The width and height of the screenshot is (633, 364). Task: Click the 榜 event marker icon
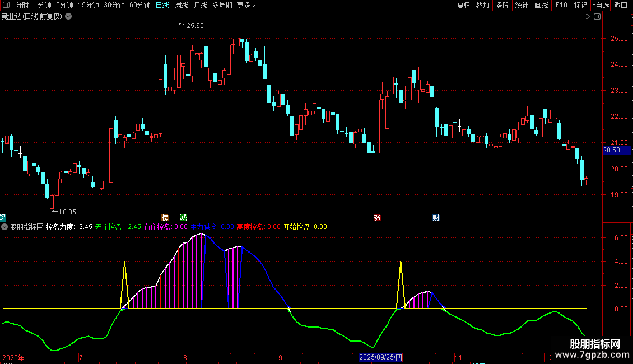coord(165,217)
